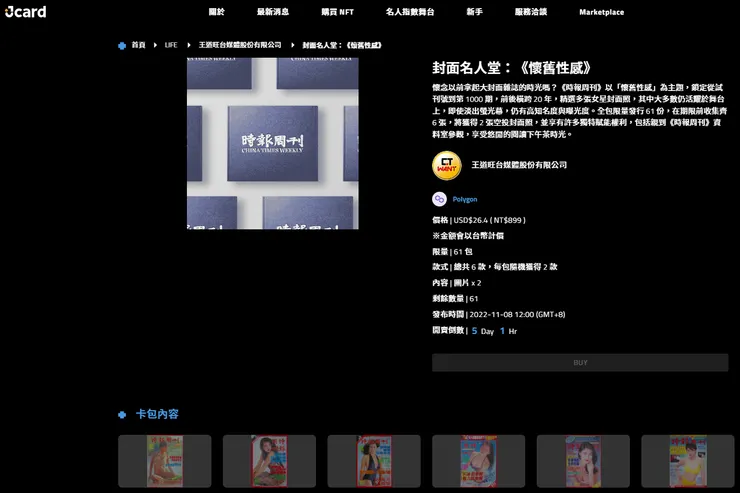Image resolution: width=740 pixels, height=493 pixels.
Task: Click the Polygon blockchain link
Action: (x=465, y=199)
